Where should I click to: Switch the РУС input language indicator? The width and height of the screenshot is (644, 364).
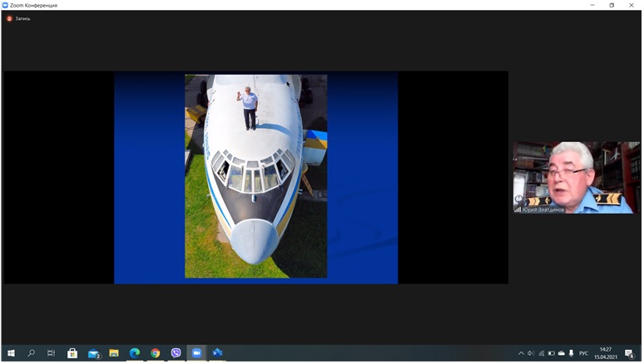click(583, 353)
